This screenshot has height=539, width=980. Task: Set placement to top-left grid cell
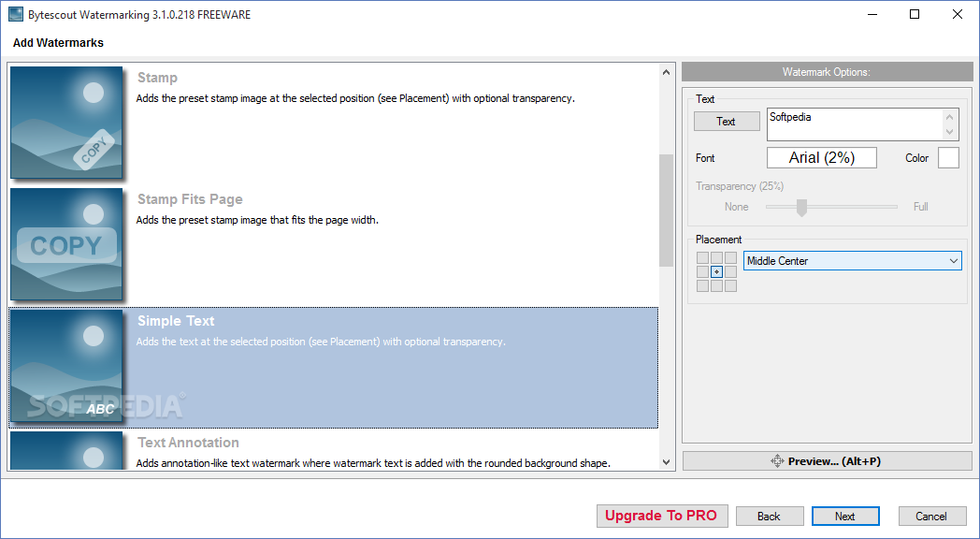(702, 257)
